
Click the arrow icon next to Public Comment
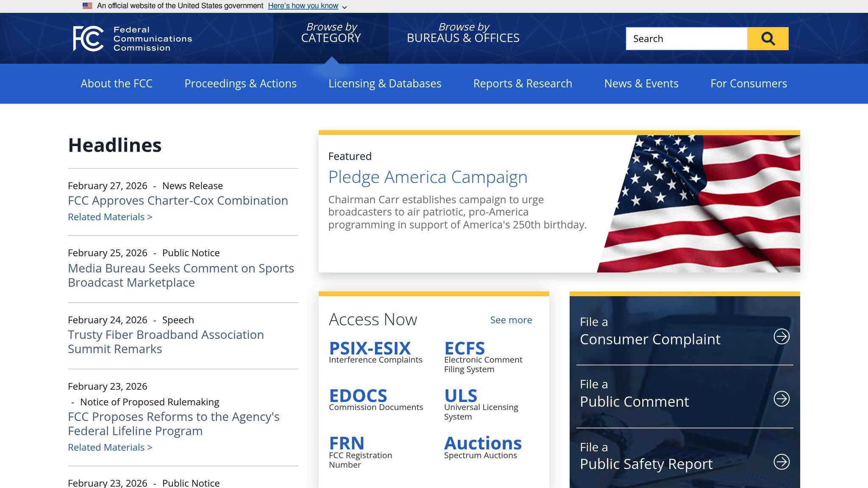tap(782, 399)
